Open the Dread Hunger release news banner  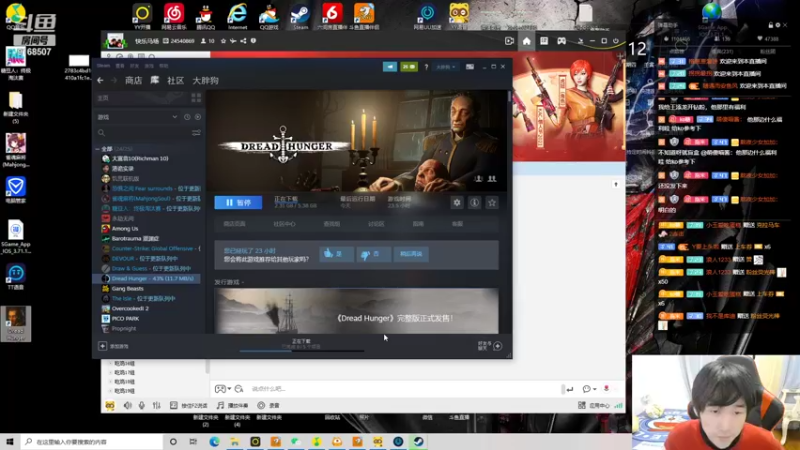356,311
